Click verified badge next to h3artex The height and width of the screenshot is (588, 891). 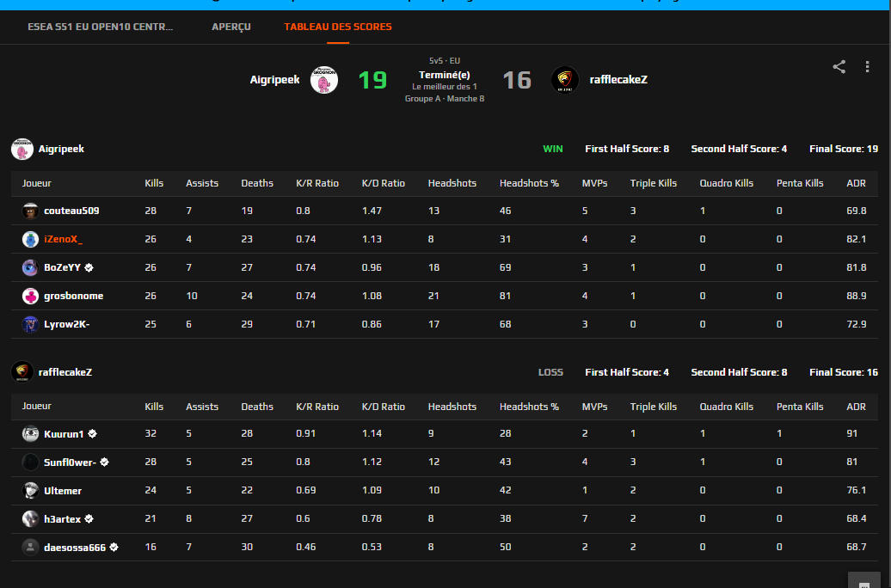(x=89, y=518)
